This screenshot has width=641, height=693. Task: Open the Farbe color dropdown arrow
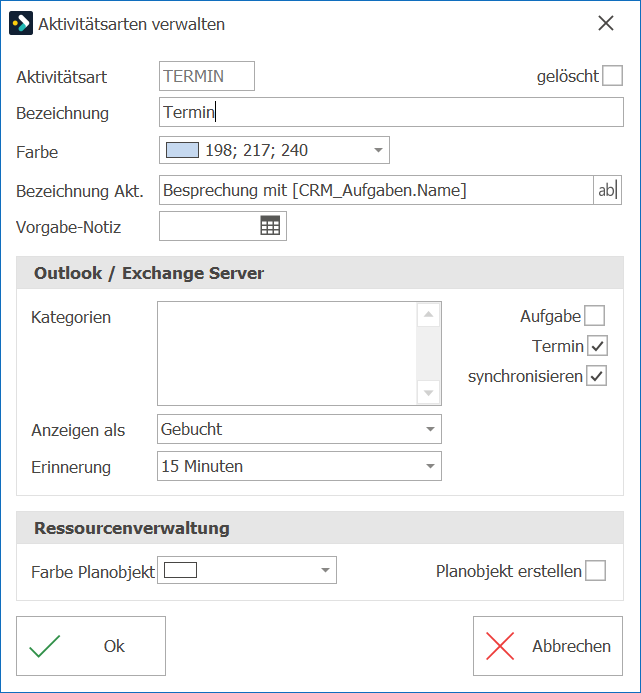[378, 150]
